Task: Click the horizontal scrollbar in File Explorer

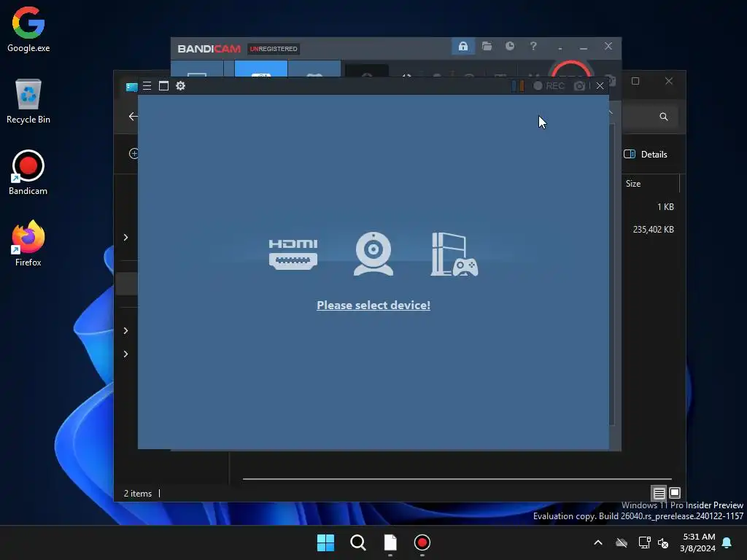Action: point(457,478)
